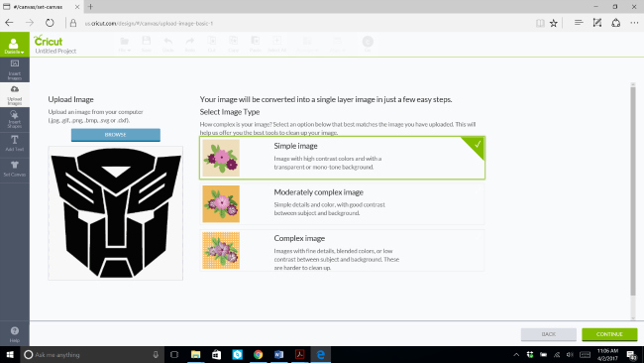Viewport: 644px width, 363px height.
Task: Open the browser share icon
Action: coord(615,23)
